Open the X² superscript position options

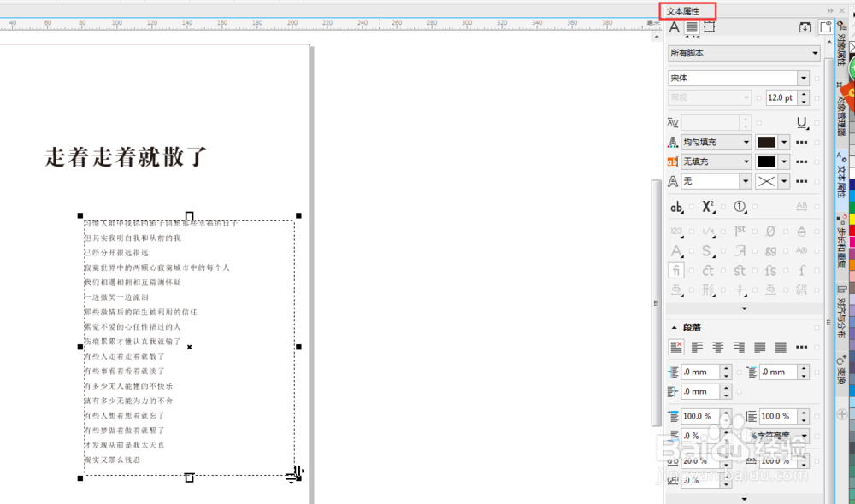coord(708,207)
